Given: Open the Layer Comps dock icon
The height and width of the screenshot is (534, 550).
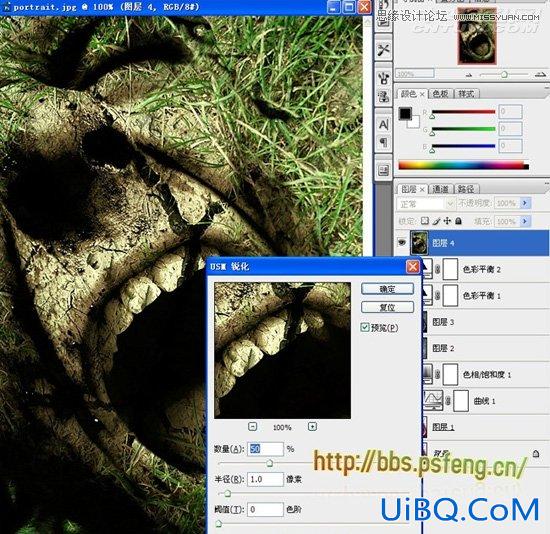Looking at the screenshot, I should (383, 171).
